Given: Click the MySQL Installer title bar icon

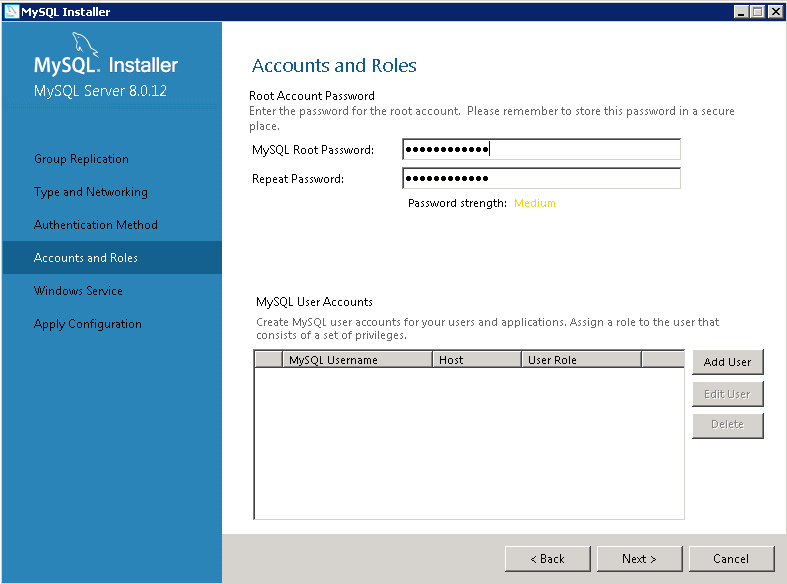Looking at the screenshot, I should coord(11,11).
